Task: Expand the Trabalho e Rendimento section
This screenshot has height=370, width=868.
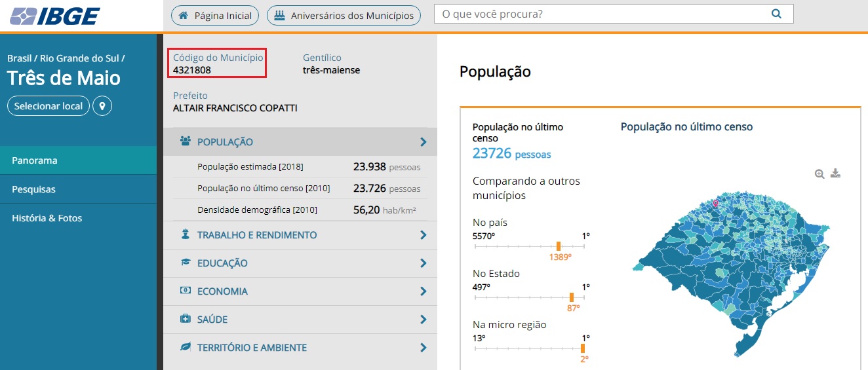Action: pos(423,235)
